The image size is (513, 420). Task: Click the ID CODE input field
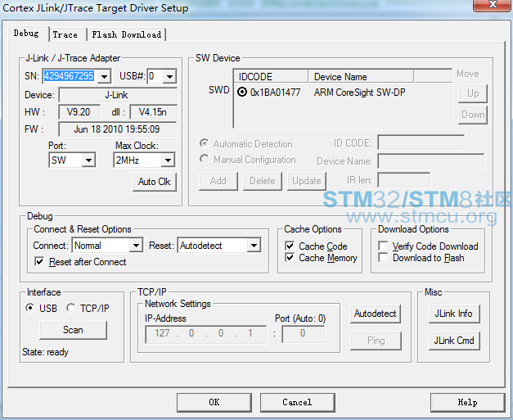tap(421, 142)
